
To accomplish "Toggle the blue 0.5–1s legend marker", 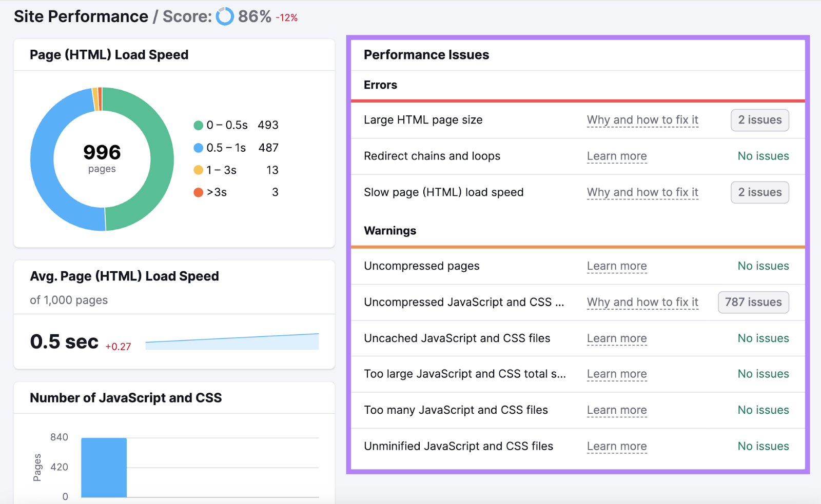I will click(x=198, y=147).
